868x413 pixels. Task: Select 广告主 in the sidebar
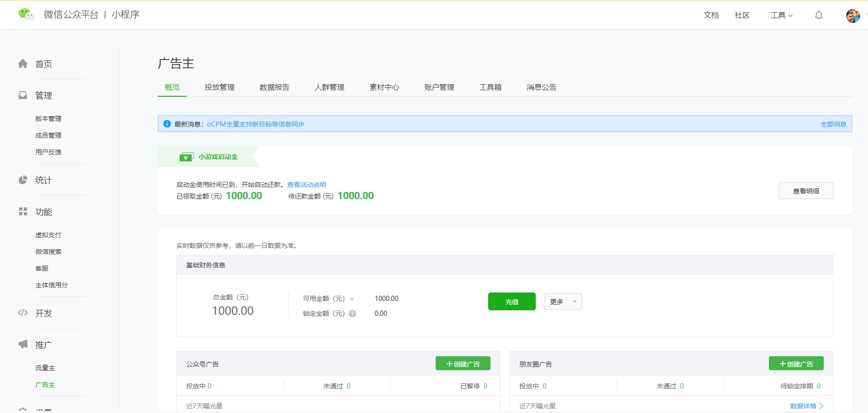45,385
